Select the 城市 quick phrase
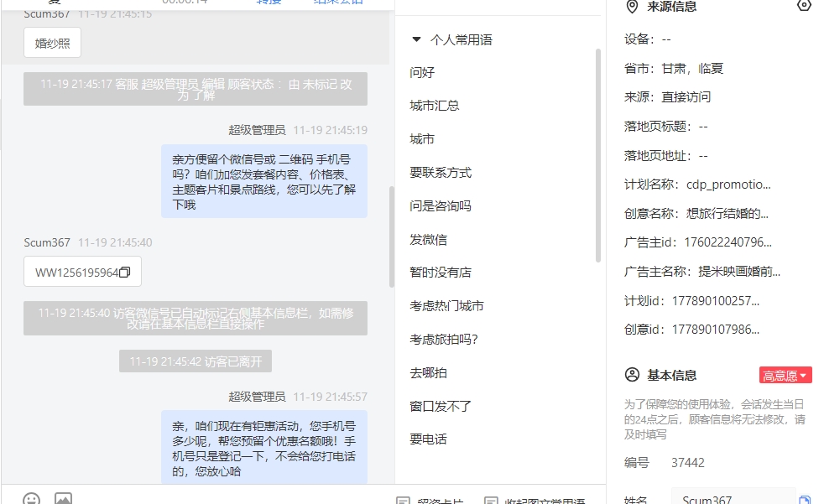This screenshot has width=824, height=504. pyautogui.click(x=423, y=139)
